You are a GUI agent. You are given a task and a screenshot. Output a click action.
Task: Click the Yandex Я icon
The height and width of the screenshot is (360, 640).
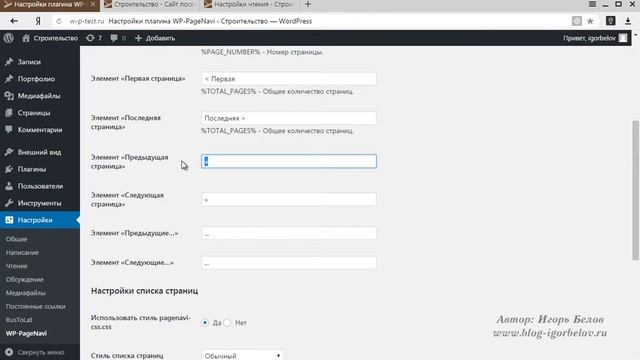click(x=38, y=21)
